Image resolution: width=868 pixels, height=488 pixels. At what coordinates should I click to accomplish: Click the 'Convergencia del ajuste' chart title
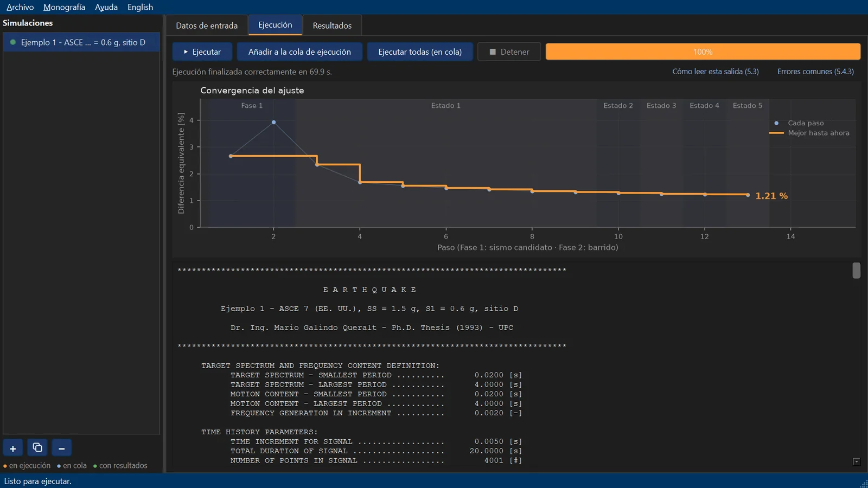(252, 91)
